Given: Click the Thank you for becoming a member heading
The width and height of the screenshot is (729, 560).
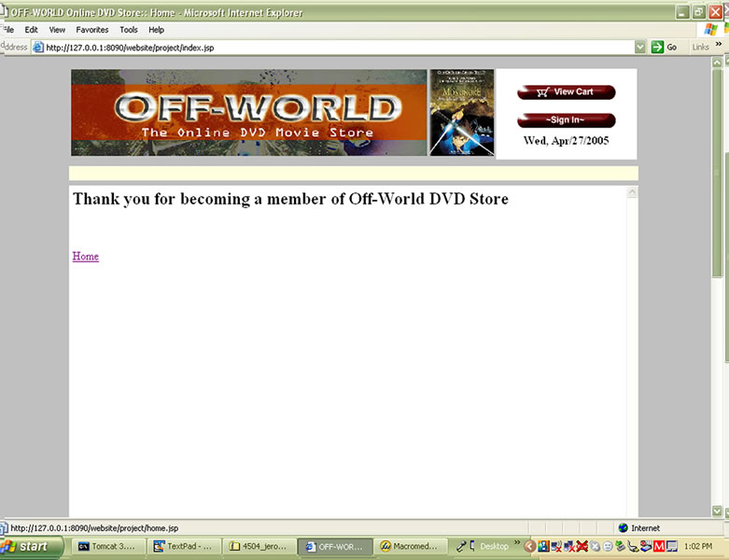Looking at the screenshot, I should 290,199.
